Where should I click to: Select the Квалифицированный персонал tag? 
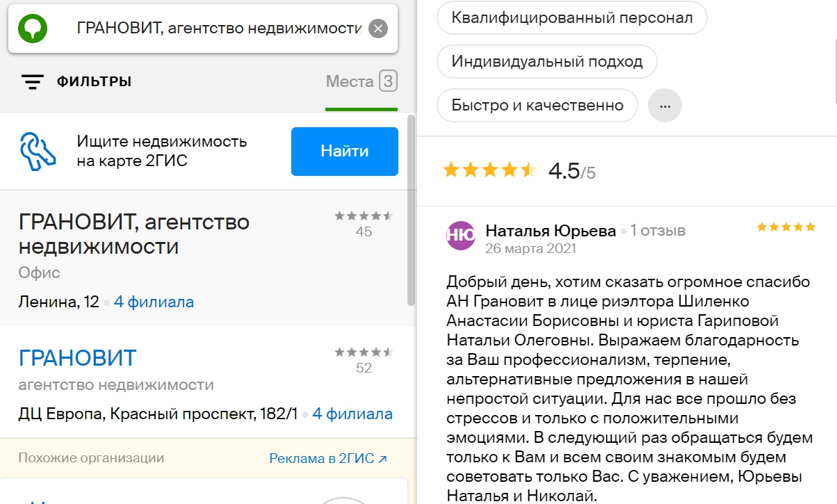click(572, 18)
